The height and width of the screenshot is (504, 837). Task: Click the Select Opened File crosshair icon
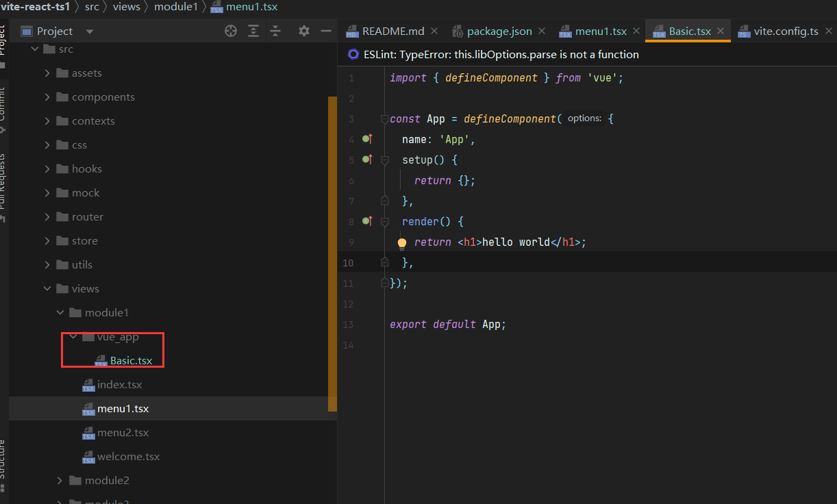point(231,30)
